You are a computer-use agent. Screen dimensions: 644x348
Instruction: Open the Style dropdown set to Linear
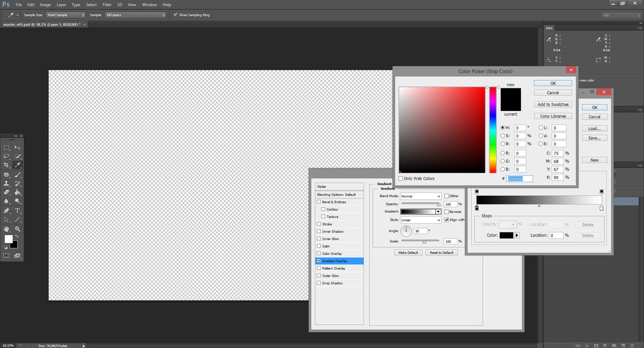pos(420,220)
